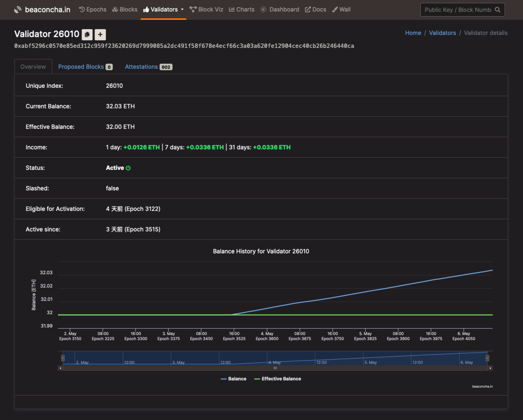Switch to the Proposed Blocks tab
Image resolution: width=523 pixels, height=420 pixels.
click(x=85, y=67)
